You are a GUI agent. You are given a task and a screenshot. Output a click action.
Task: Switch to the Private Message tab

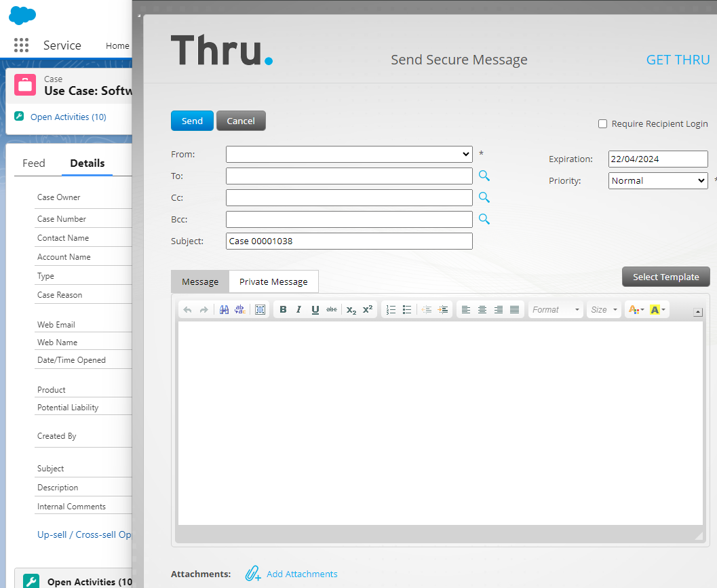pyautogui.click(x=273, y=282)
